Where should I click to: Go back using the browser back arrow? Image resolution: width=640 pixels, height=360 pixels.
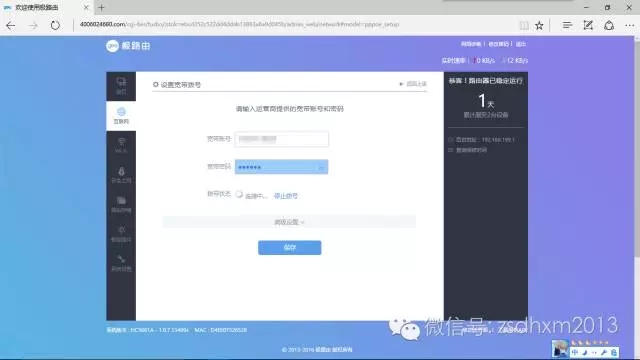tap(11, 25)
